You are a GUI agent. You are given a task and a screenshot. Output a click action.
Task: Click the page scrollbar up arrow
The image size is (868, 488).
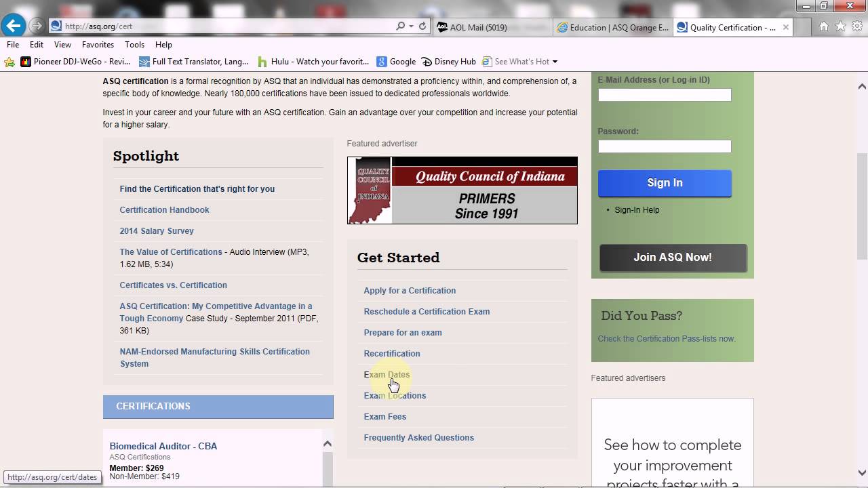tap(862, 86)
